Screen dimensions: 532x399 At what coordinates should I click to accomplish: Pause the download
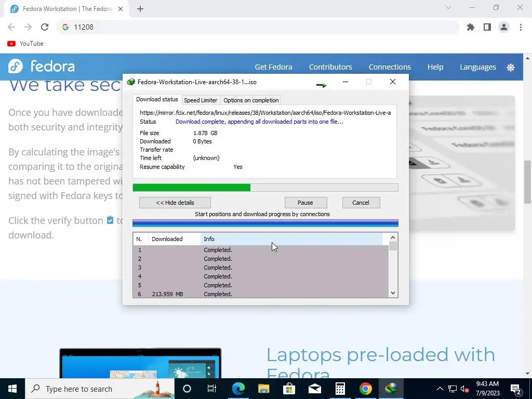[x=305, y=203]
